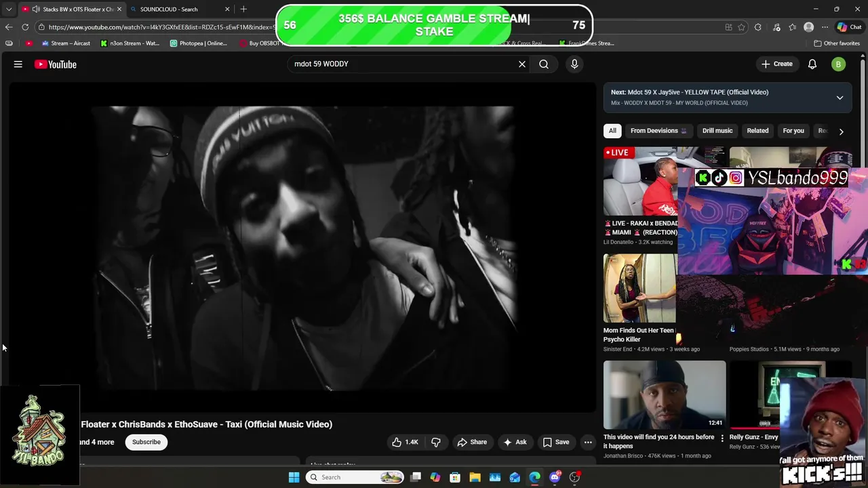Clear the search box with the X
Screen dimensions: 868x488
coord(522,64)
